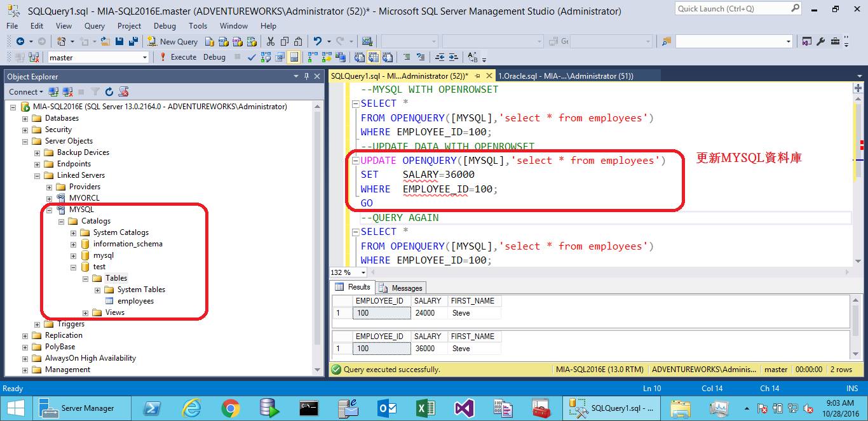868x421 pixels.
Task: Parse query with the blue checkmark icon
Action: tap(252, 57)
